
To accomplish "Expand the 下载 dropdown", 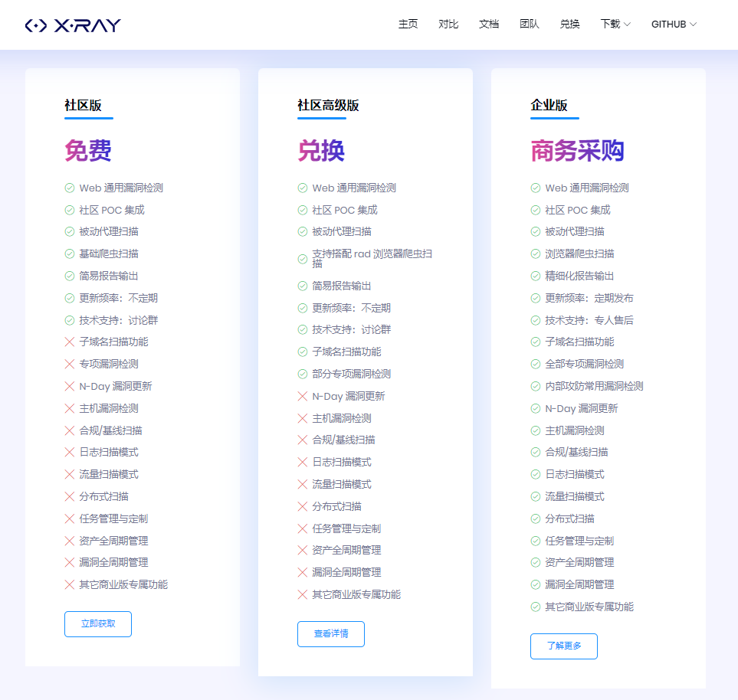I will (615, 24).
